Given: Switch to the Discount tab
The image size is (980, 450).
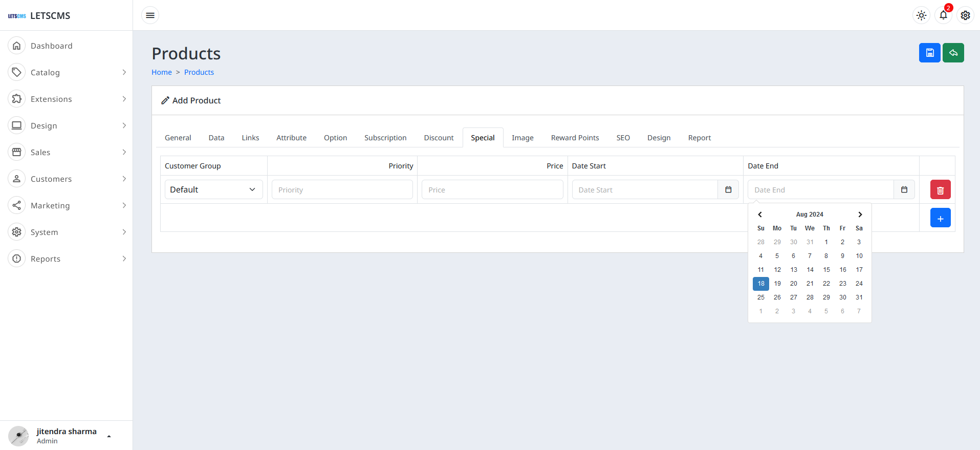Looking at the screenshot, I should (439, 138).
